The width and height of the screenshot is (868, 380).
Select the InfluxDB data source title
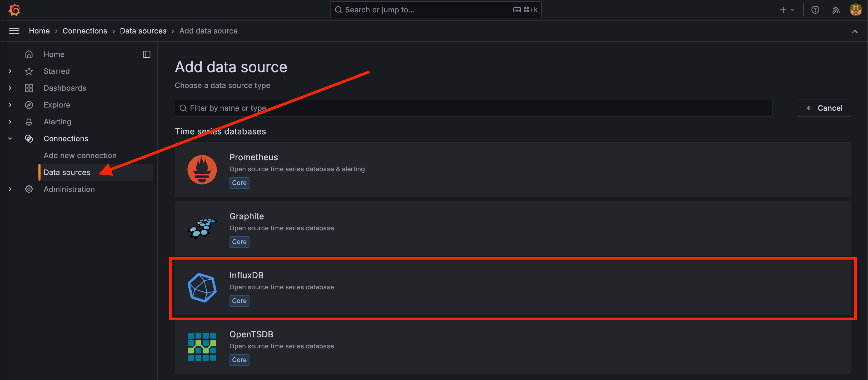(x=246, y=275)
